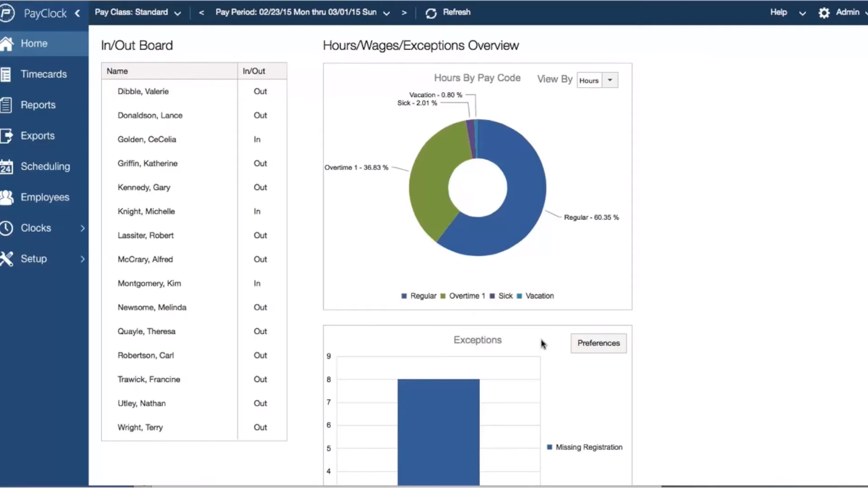The width and height of the screenshot is (868, 488).
Task: Select the Employees icon
Action: [x=7, y=197]
